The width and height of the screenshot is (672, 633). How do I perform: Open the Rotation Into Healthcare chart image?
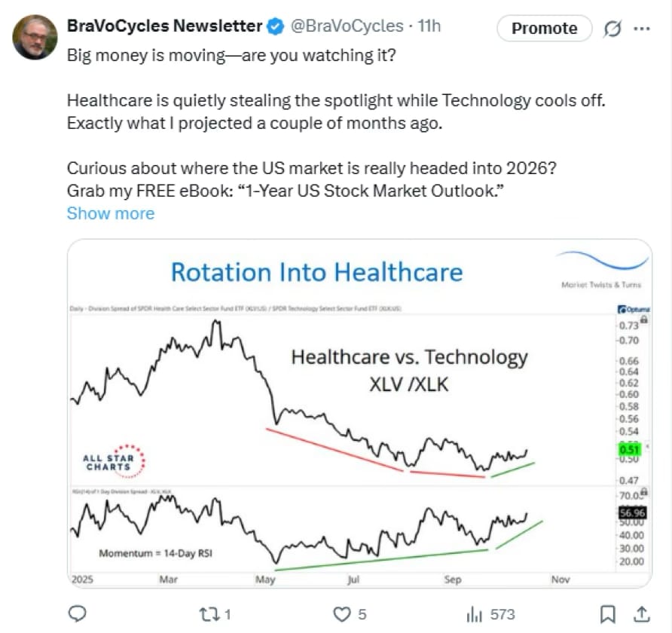(359, 414)
